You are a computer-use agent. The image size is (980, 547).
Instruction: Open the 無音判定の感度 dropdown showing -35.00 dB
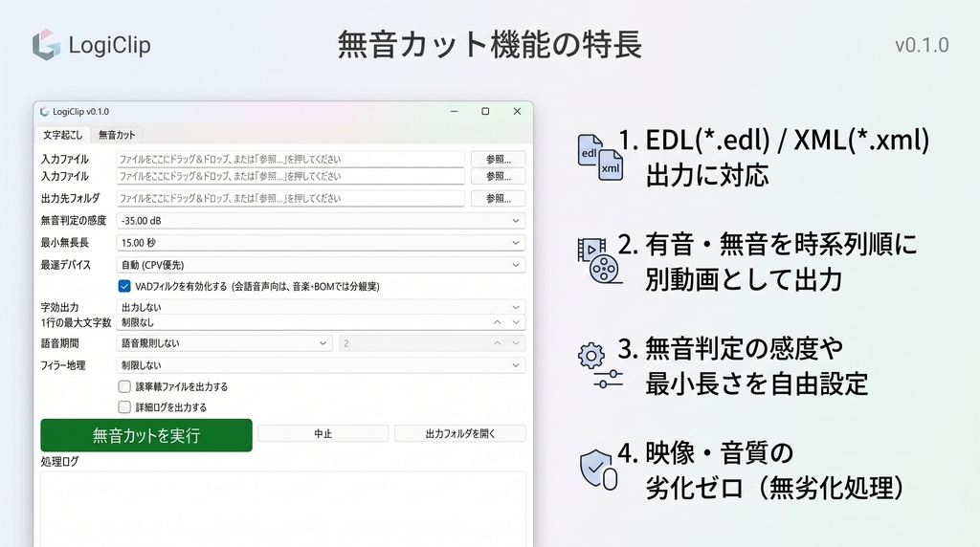[x=321, y=220]
